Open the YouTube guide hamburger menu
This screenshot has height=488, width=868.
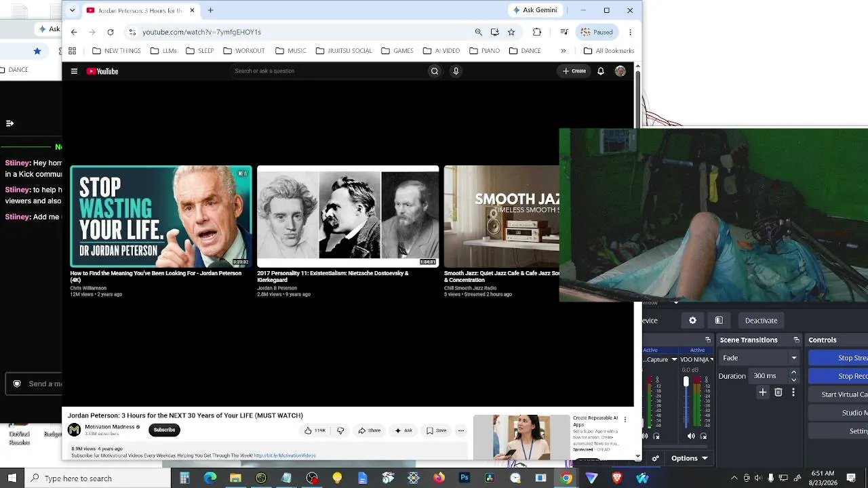click(x=74, y=71)
